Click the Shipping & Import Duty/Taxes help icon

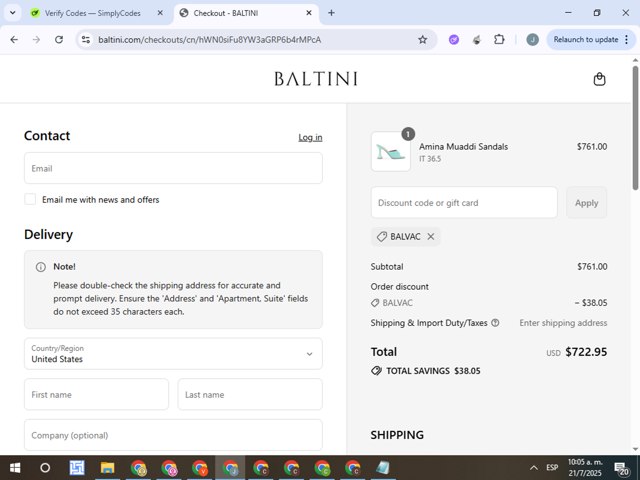pos(495,323)
